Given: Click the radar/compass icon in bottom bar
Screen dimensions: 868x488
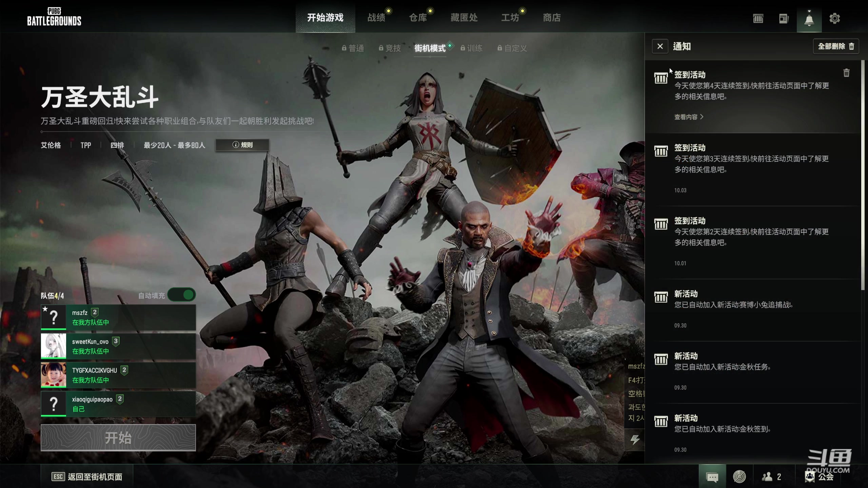Looking at the screenshot, I should (739, 477).
